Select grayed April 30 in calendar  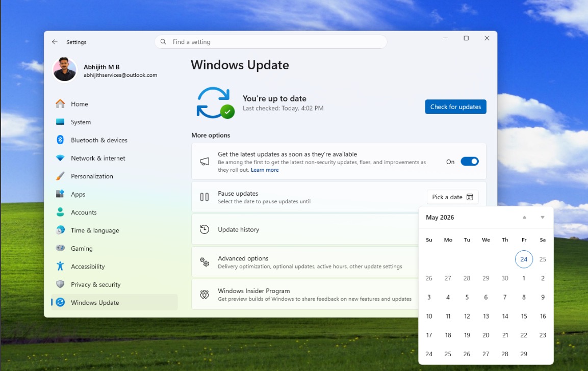point(505,278)
